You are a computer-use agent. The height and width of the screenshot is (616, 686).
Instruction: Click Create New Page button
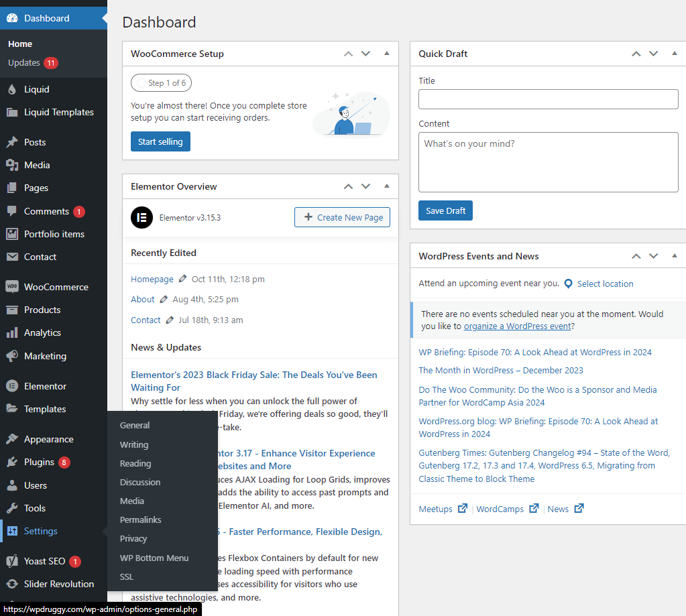click(x=342, y=217)
